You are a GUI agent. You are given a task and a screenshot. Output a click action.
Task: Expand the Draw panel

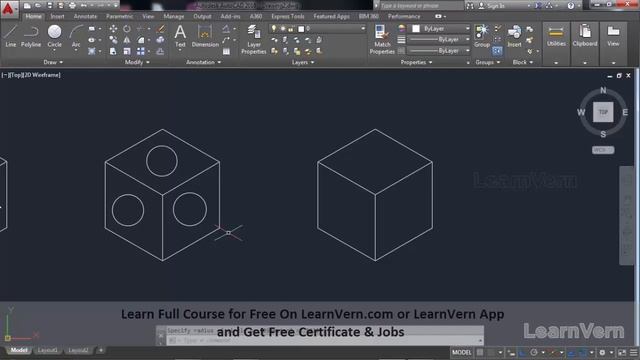pos(53,62)
